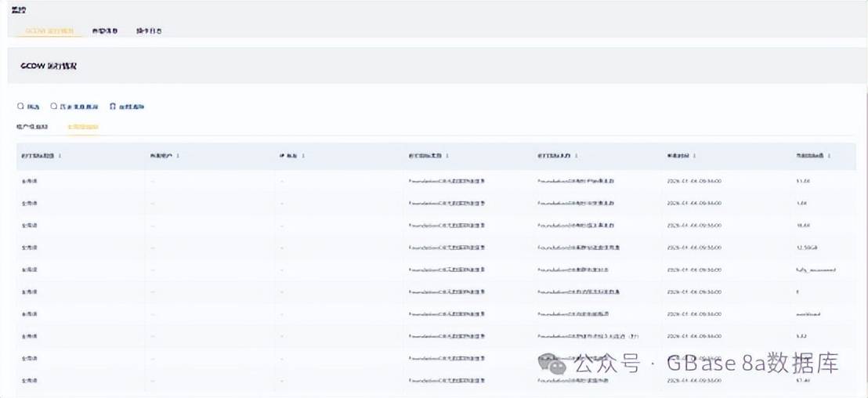Click the bookmark-shaped icon in the filter toolbar

113,106
